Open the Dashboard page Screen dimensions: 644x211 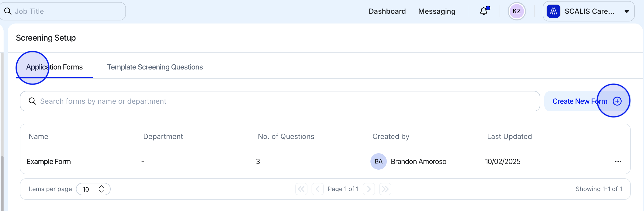pos(387,11)
